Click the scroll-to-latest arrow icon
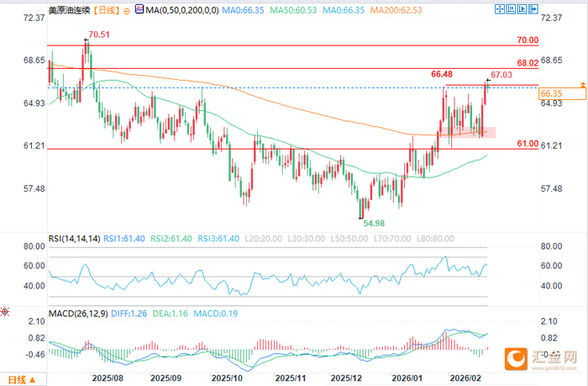 tap(533, 9)
